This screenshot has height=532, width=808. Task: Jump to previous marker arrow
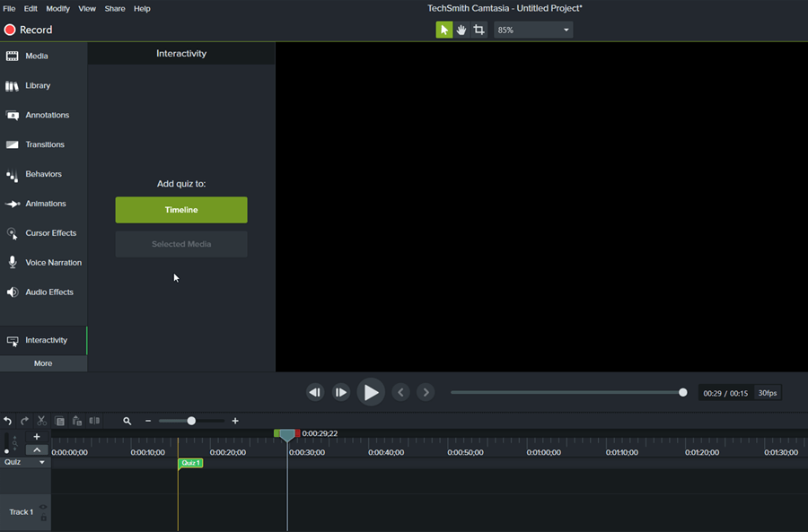tap(400, 392)
